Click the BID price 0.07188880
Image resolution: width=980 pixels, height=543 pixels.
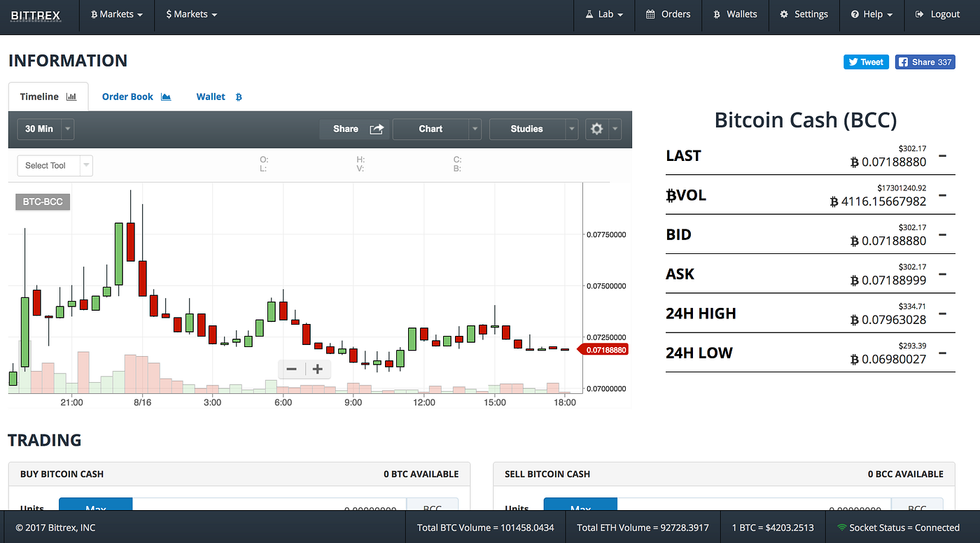pos(888,241)
